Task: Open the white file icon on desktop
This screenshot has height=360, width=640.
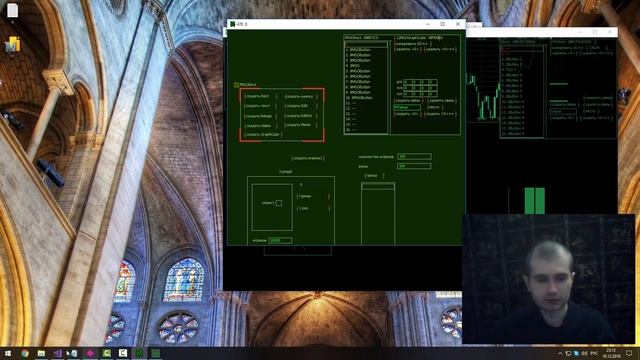Action: point(12,11)
